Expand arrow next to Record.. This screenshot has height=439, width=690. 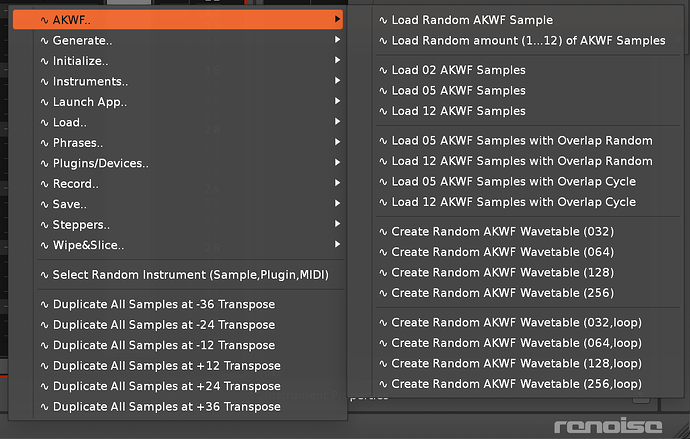tap(337, 183)
